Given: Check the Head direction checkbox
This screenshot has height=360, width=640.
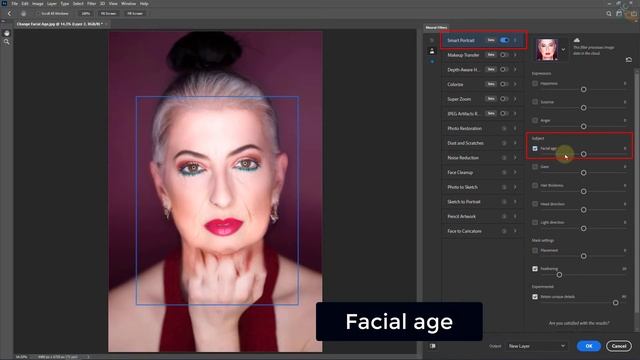Looking at the screenshot, I should pyautogui.click(x=535, y=204).
